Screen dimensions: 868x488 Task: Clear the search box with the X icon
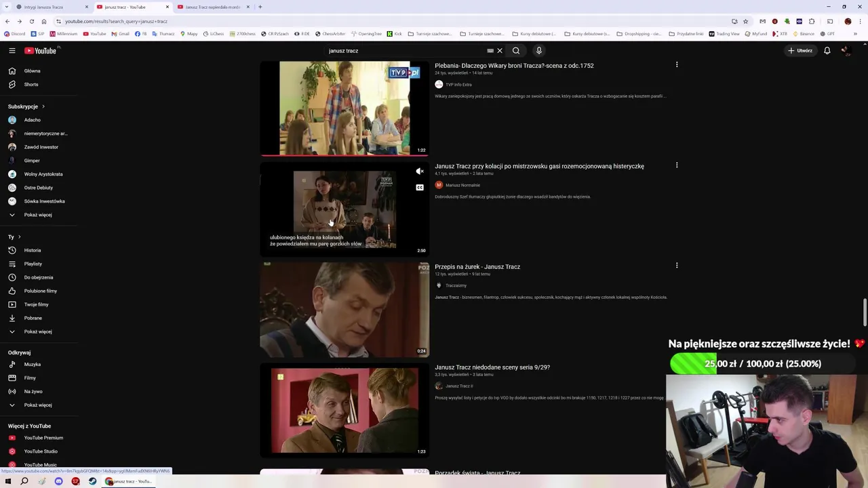pyautogui.click(x=500, y=51)
